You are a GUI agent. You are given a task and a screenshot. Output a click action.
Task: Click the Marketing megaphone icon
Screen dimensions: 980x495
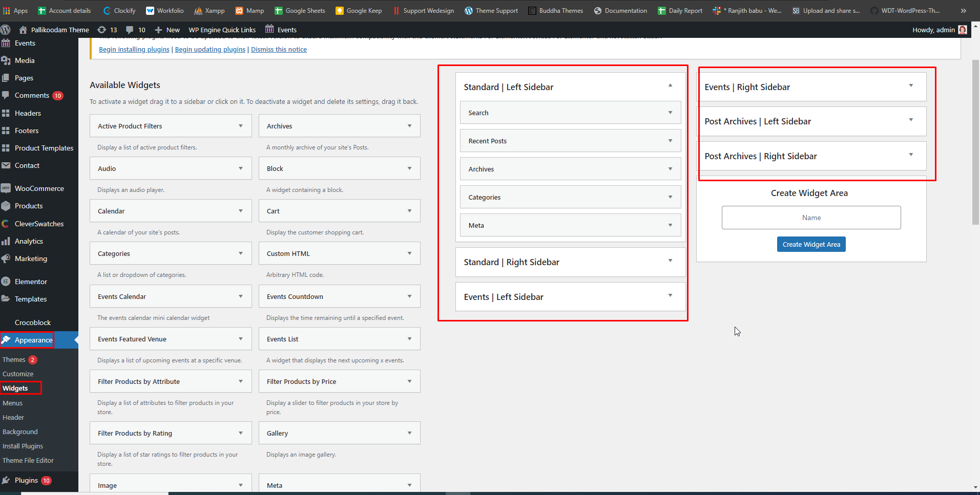(x=6, y=259)
